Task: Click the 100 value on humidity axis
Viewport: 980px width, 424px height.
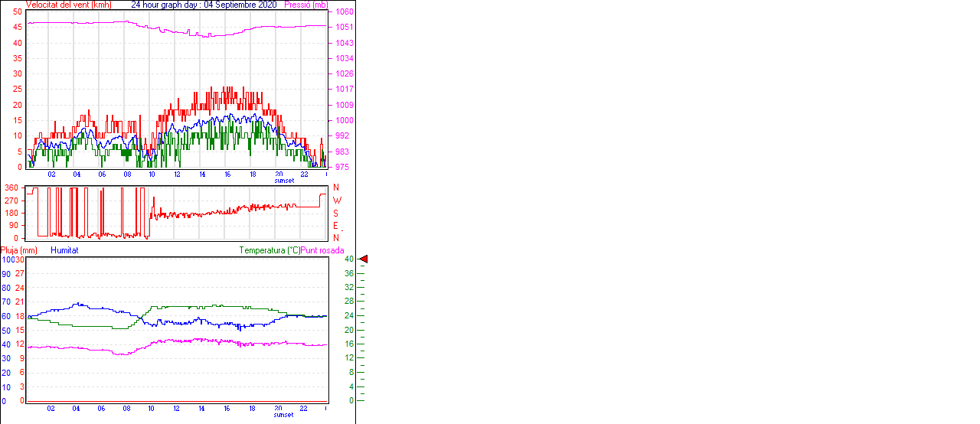Action: [x=7, y=259]
